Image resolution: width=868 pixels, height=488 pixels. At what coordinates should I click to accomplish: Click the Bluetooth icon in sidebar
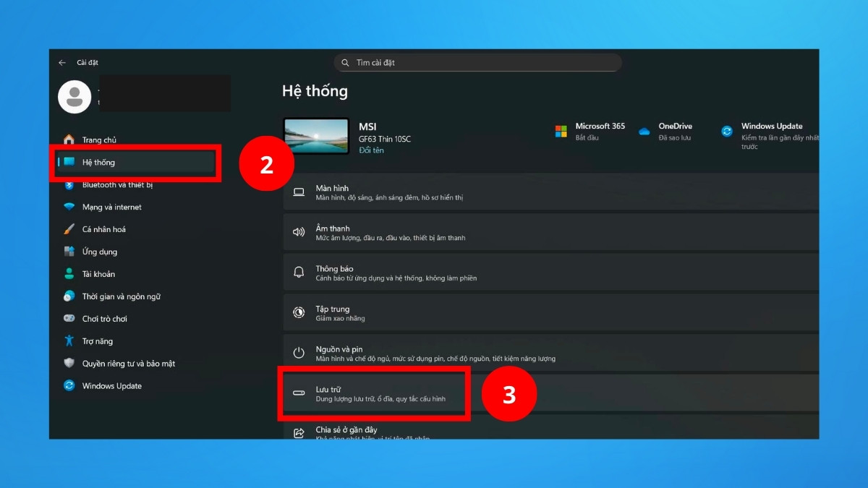pyautogui.click(x=69, y=185)
